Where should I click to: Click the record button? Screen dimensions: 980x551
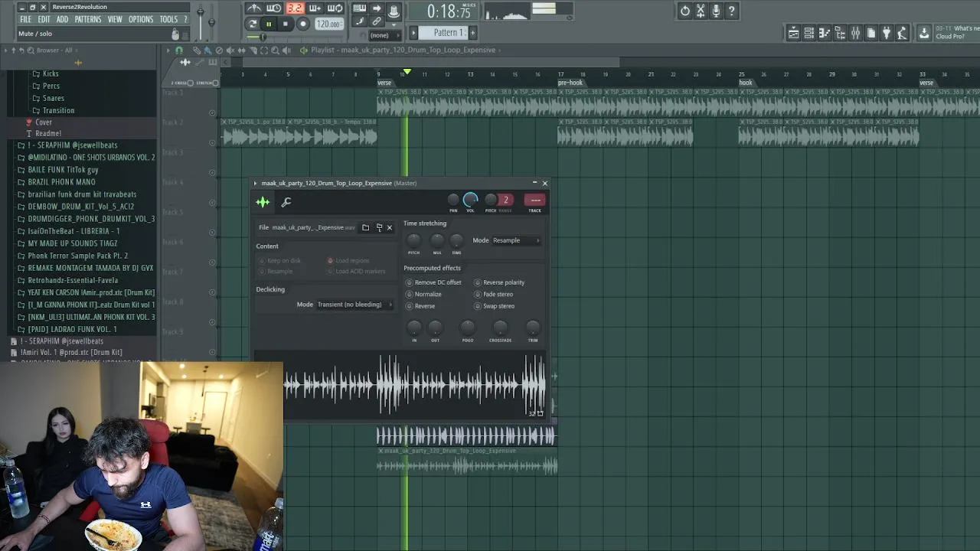[x=303, y=24]
